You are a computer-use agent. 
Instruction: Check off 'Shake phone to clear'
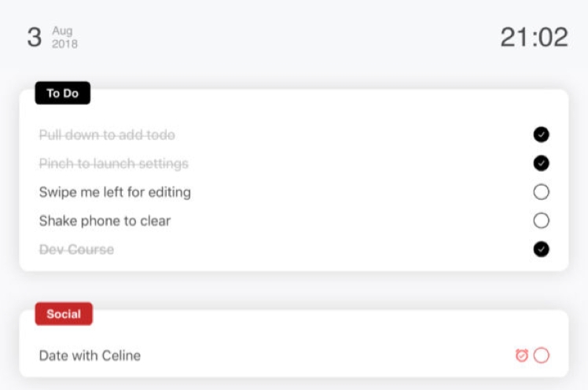[541, 220]
